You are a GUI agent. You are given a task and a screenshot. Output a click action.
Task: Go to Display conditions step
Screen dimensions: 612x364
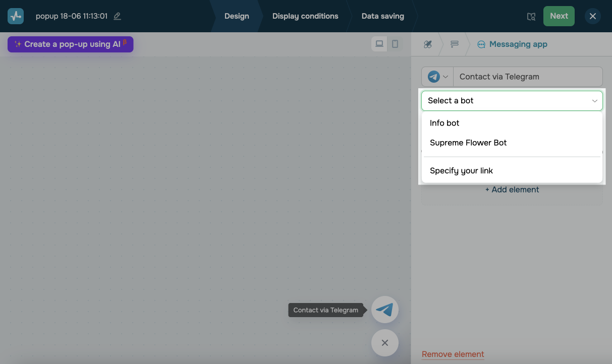305,16
